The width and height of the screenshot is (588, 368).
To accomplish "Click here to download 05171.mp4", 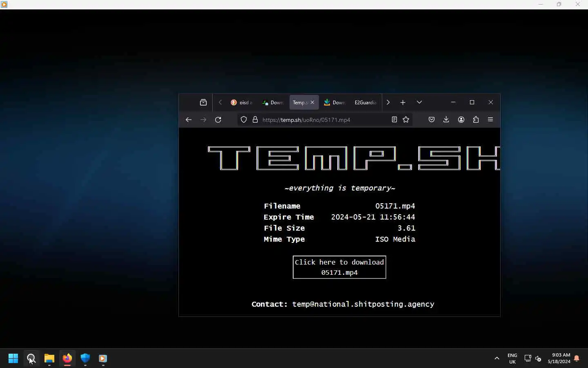I will tap(339, 267).
